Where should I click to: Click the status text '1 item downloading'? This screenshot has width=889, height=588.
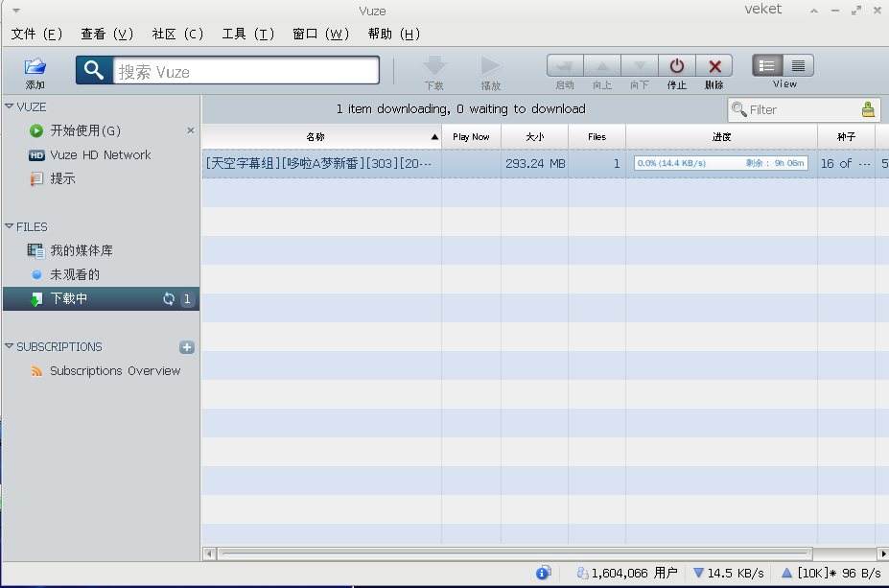[461, 108]
